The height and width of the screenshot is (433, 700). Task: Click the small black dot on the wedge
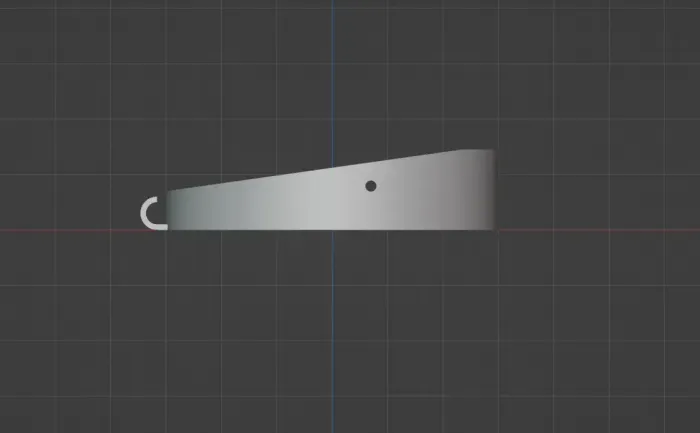coord(371,185)
